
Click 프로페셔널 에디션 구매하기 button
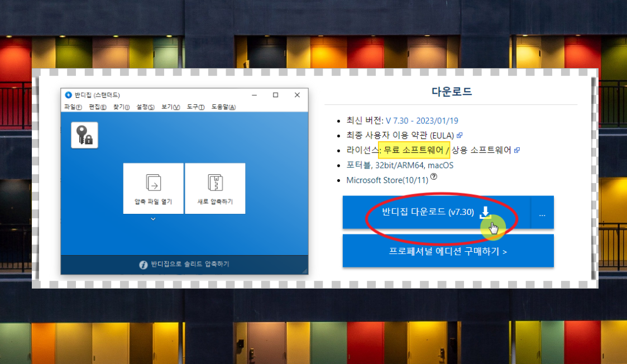click(448, 251)
